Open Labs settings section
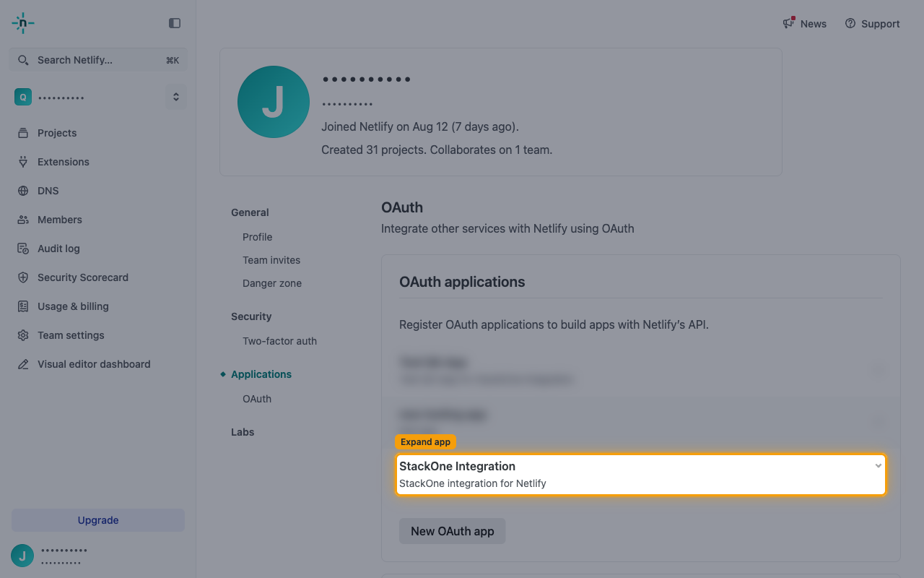The width and height of the screenshot is (924, 578). click(x=243, y=432)
